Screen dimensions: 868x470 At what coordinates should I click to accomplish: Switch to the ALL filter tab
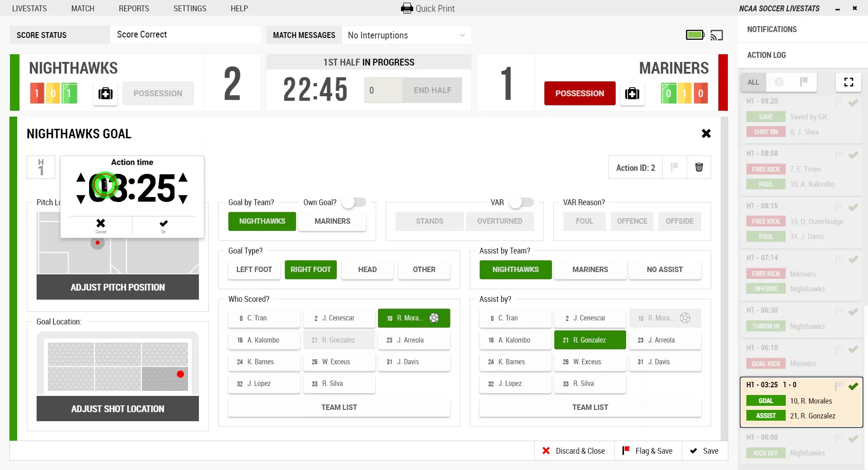click(753, 82)
